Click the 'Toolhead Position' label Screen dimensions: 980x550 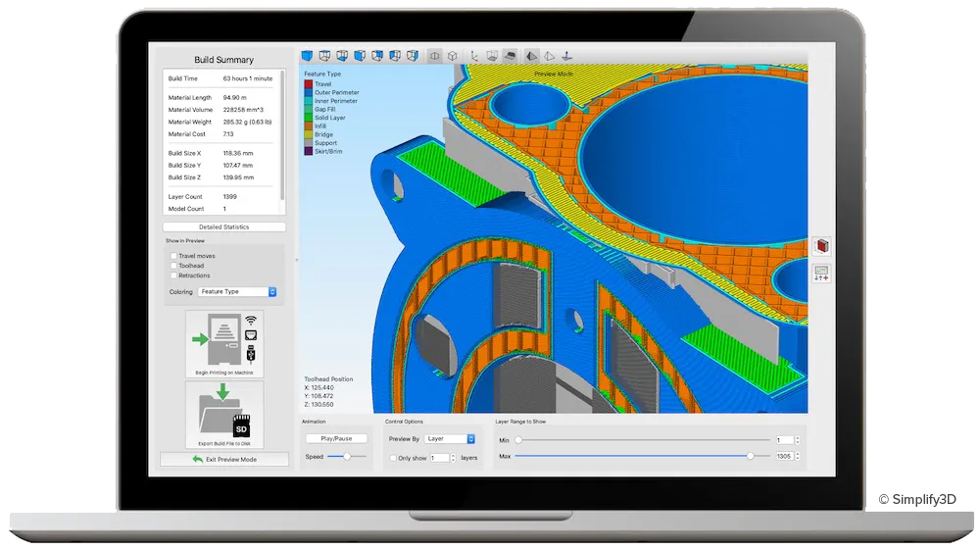click(328, 379)
